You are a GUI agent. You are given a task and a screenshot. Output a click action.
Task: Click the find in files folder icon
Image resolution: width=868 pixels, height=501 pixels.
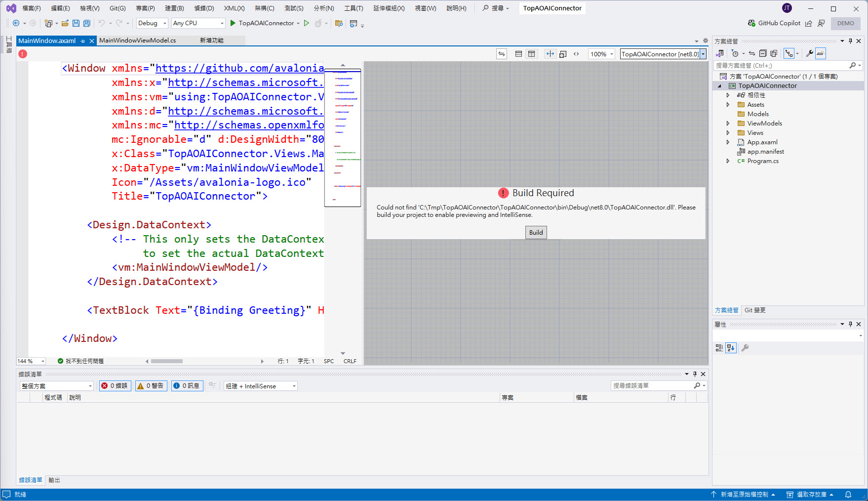click(x=339, y=23)
